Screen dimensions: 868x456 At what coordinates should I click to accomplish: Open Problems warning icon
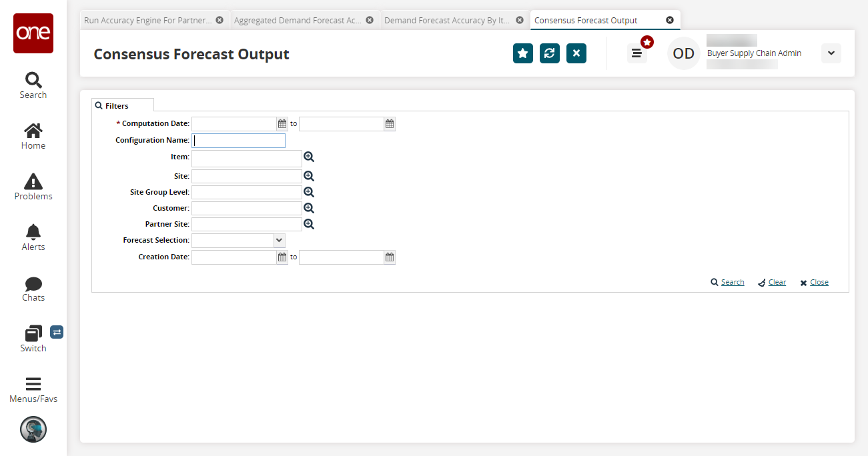[33, 181]
